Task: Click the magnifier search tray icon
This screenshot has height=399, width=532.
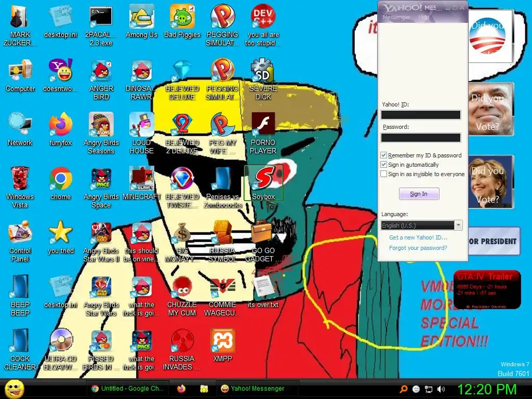Action: [403, 389]
